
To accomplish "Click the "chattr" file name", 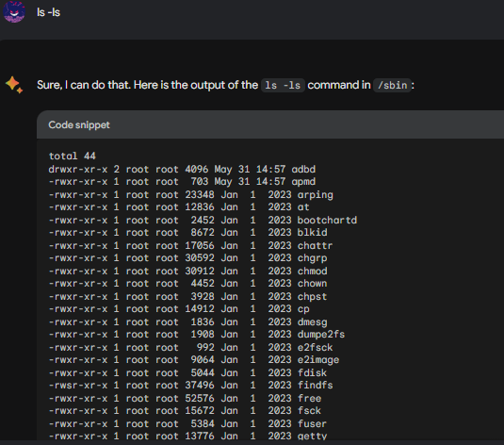I will [315, 245].
